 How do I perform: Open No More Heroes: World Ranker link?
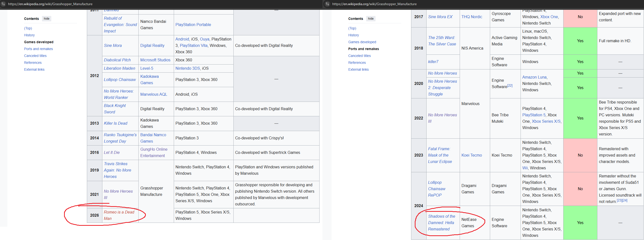pos(119,94)
